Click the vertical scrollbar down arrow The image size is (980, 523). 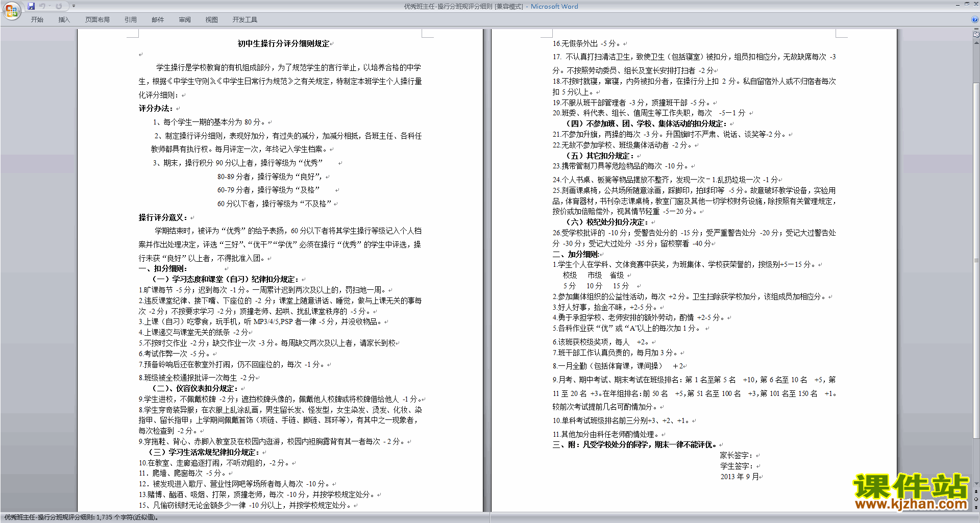pos(976,484)
